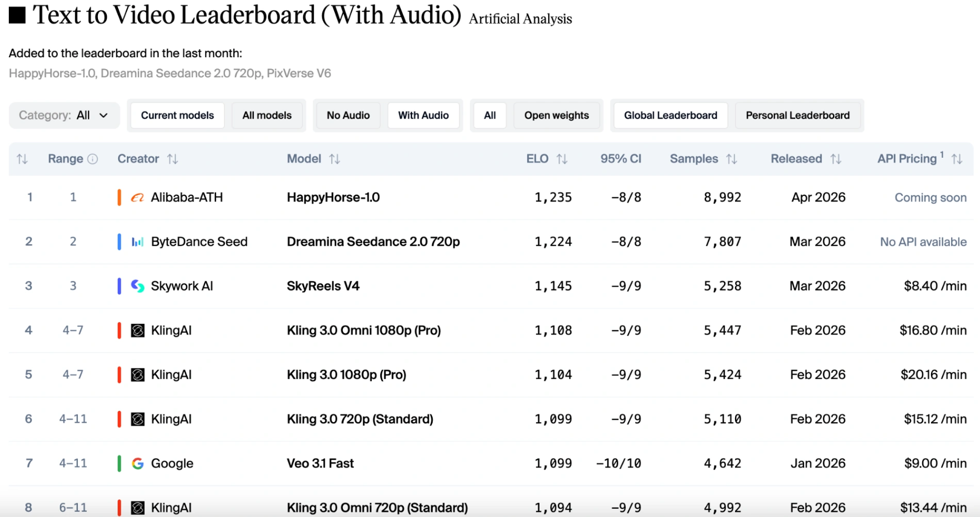Open the Category dropdown
980x517 pixels.
(x=64, y=115)
